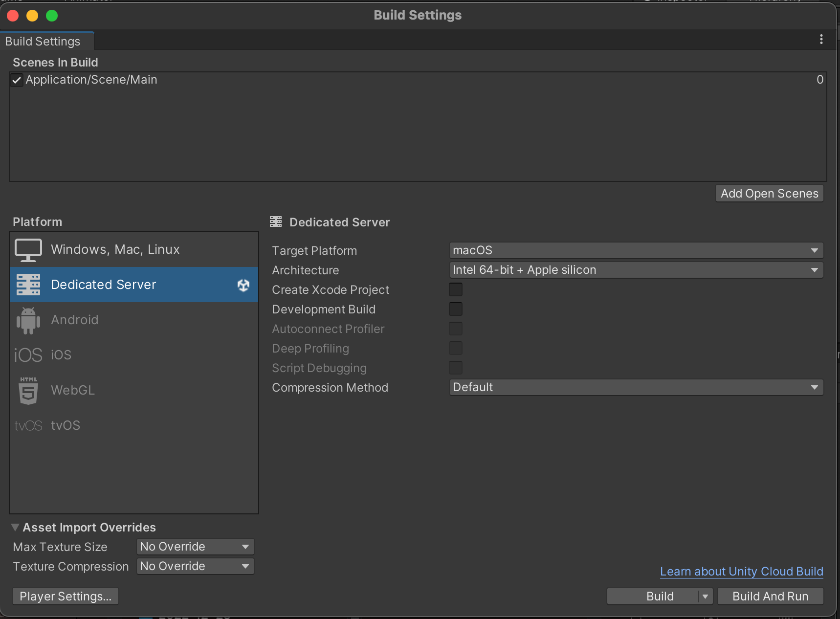840x619 pixels.
Task: Enable Development Build checkbox
Action: click(x=456, y=309)
